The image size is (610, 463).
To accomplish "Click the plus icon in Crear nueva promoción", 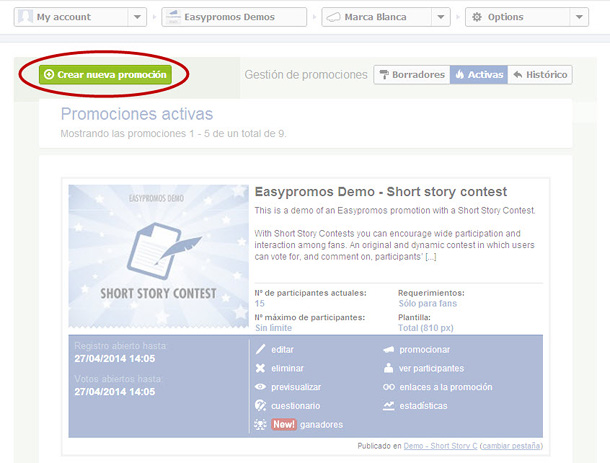I will [49, 74].
